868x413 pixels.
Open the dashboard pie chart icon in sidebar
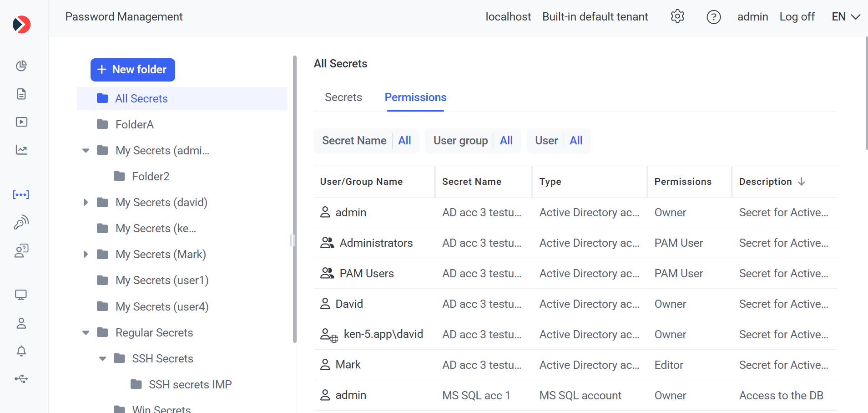[21, 66]
